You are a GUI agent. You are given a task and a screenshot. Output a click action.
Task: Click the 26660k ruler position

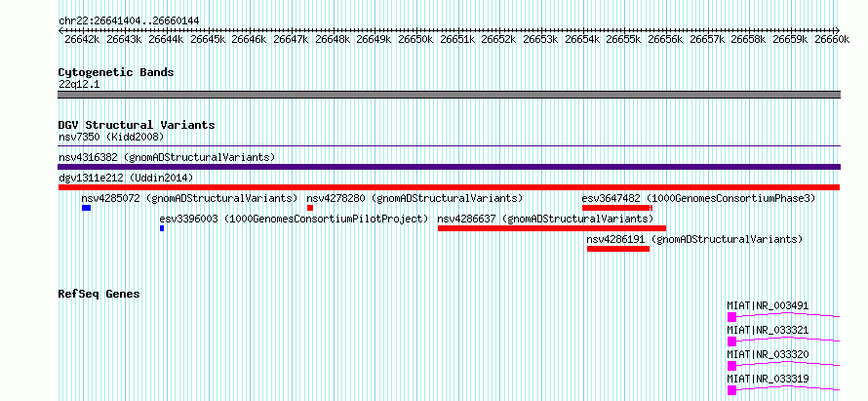(x=832, y=39)
